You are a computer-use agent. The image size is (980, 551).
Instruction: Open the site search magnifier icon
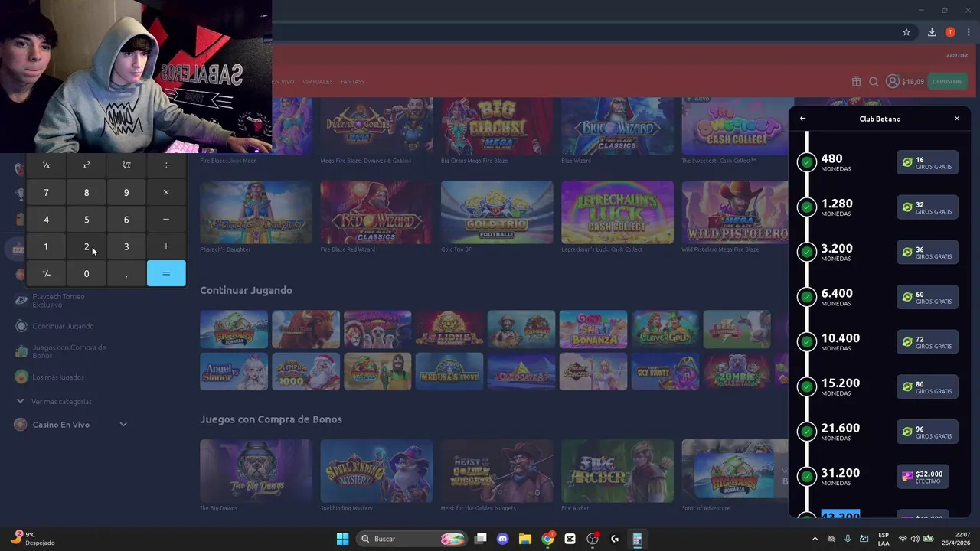[x=874, y=81]
